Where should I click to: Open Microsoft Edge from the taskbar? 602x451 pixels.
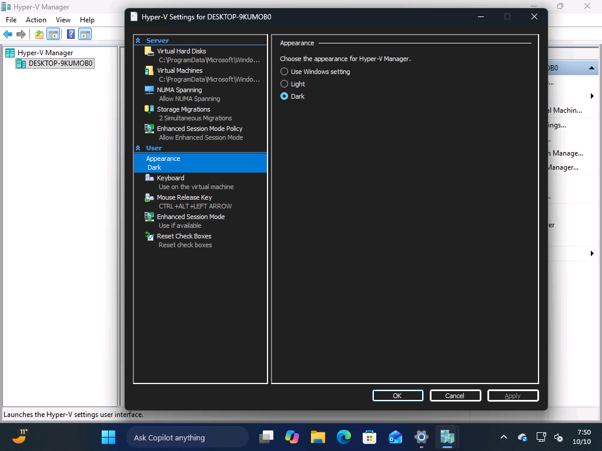point(344,437)
